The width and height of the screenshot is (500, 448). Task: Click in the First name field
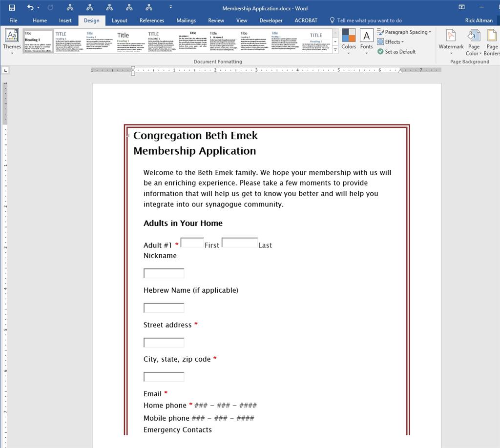coord(192,243)
